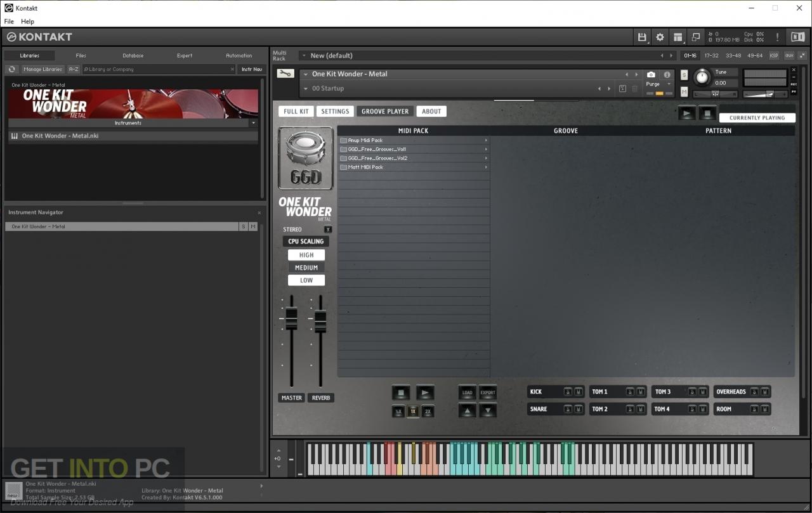The height and width of the screenshot is (513, 812).
Task: Toggle the rack aux sends button
Action: point(789,55)
